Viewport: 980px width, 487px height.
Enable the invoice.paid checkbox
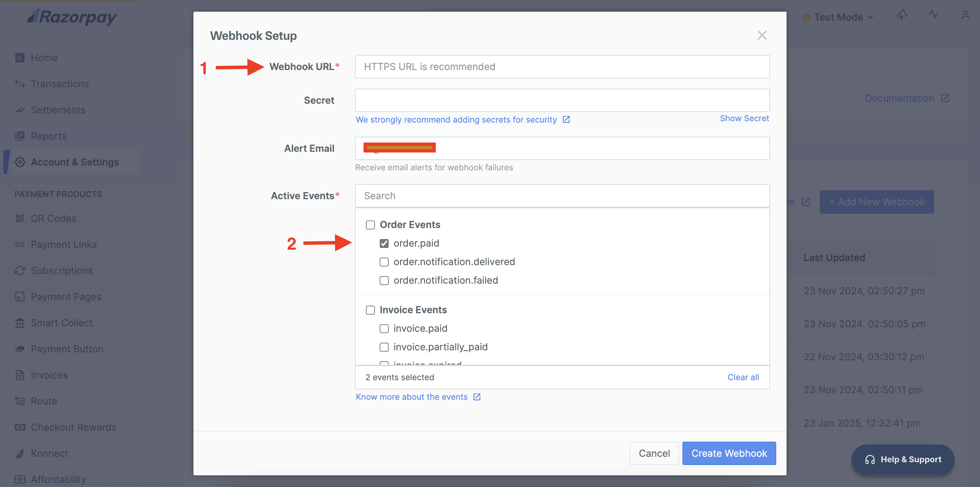coord(384,328)
